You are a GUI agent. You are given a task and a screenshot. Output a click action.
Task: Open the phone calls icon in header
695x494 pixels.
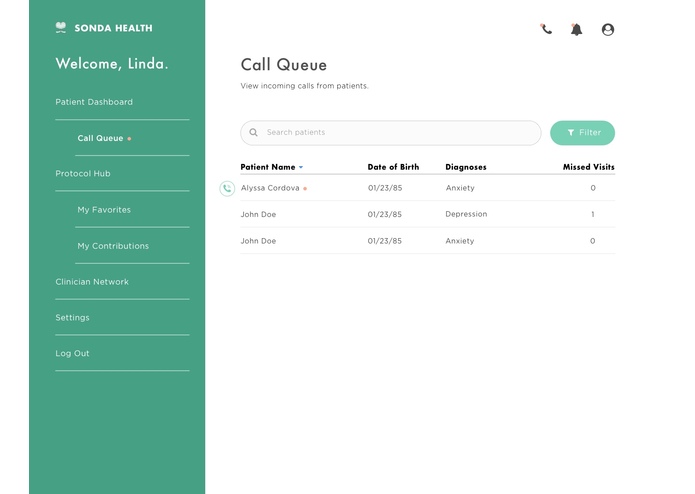pyautogui.click(x=546, y=29)
